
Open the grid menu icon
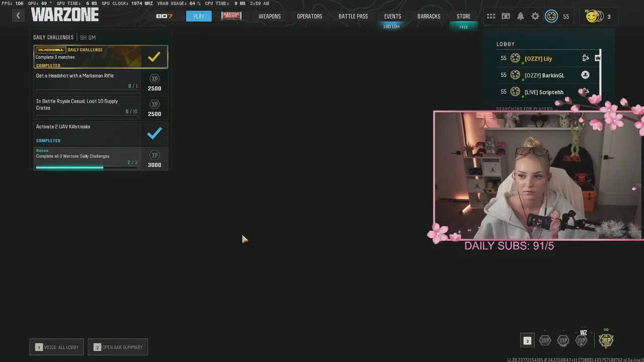pos(491,17)
